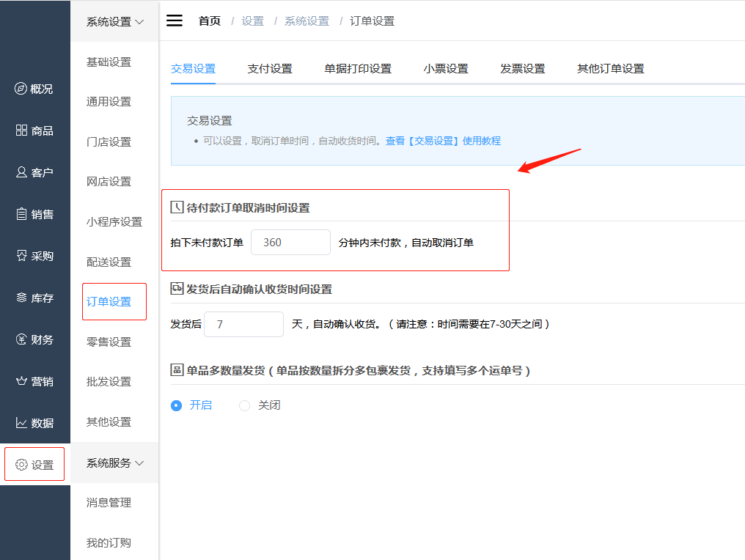The width and height of the screenshot is (745, 560).
Task: Open 库存 inventory icon in sidebar
Action: (x=21, y=298)
